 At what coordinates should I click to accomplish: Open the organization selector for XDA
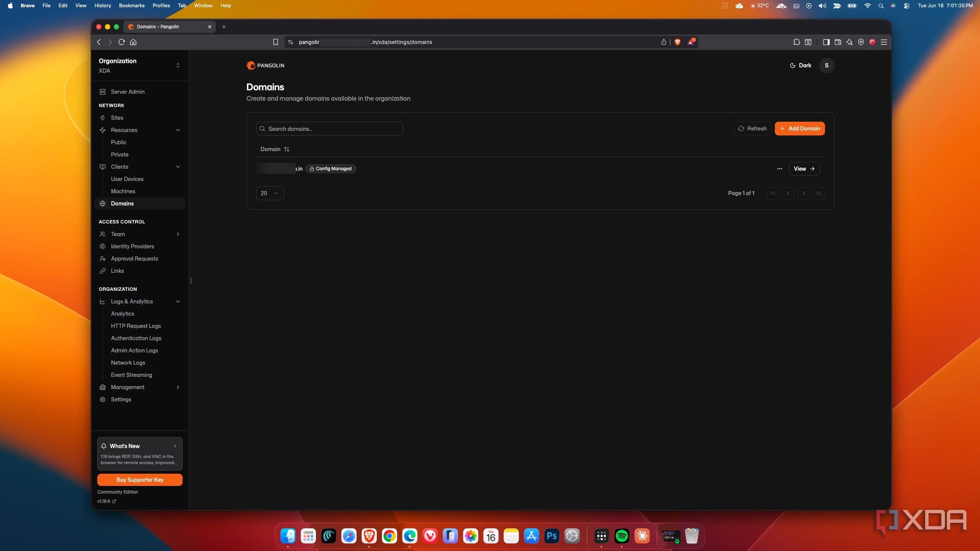(140, 65)
